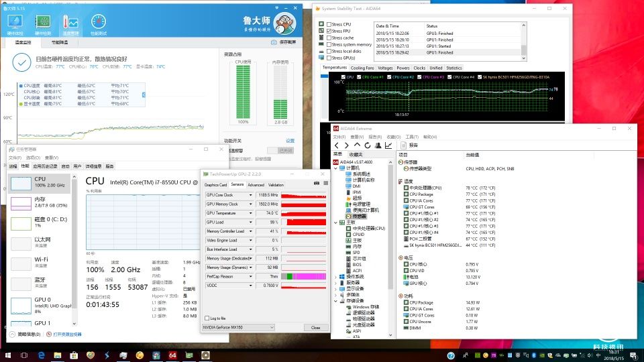Uncheck the Stress FPU checkbox

click(x=329, y=32)
